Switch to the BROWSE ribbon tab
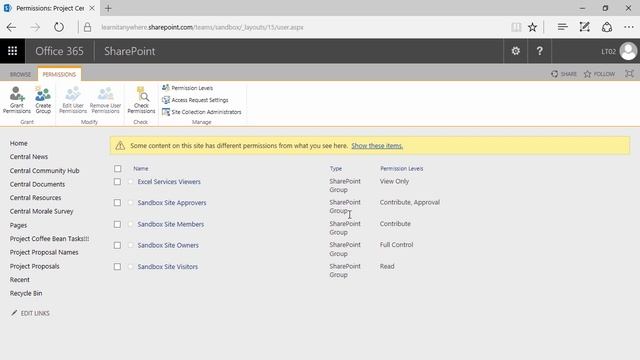 coord(20,74)
